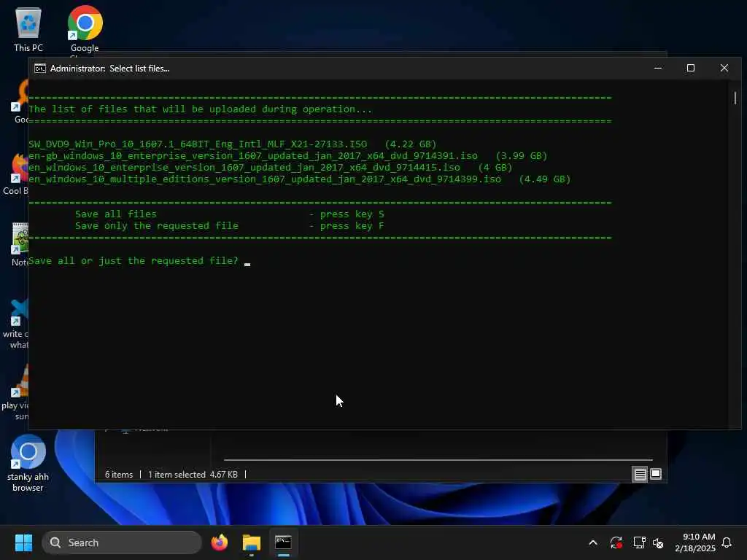Minimize the Administrator console window
This screenshot has width=747, height=560.
(658, 68)
